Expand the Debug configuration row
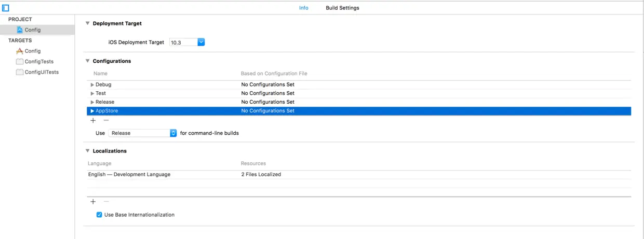Viewport: 644px width, 239px height. click(92, 85)
